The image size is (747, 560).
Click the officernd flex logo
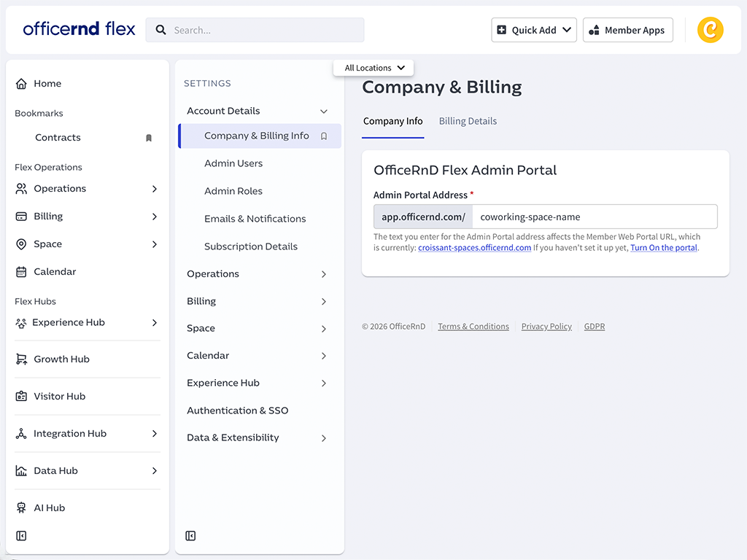click(79, 29)
